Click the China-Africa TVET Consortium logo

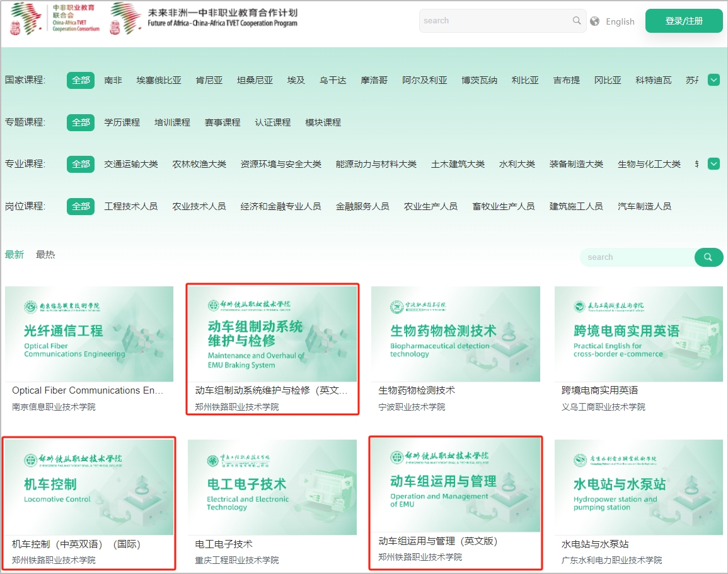[55, 19]
